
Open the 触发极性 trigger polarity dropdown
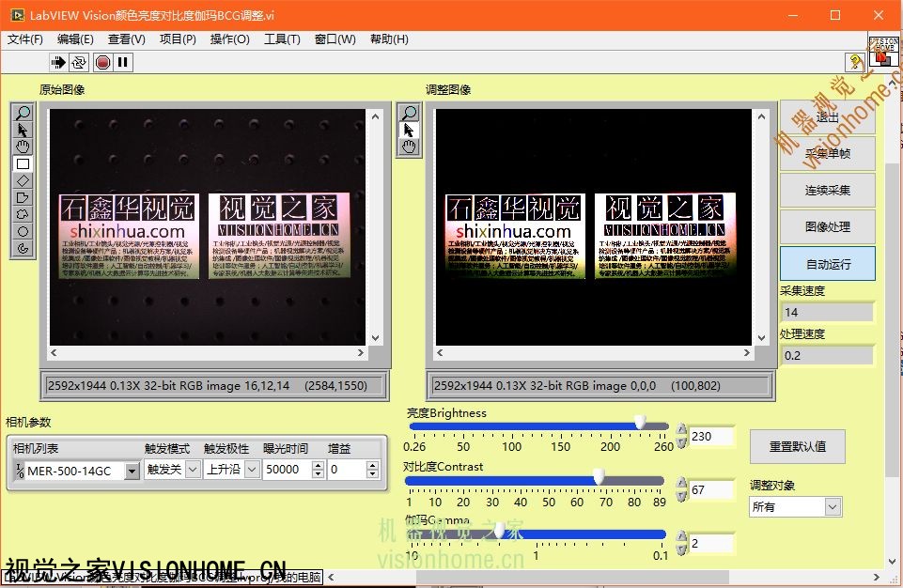pos(252,470)
